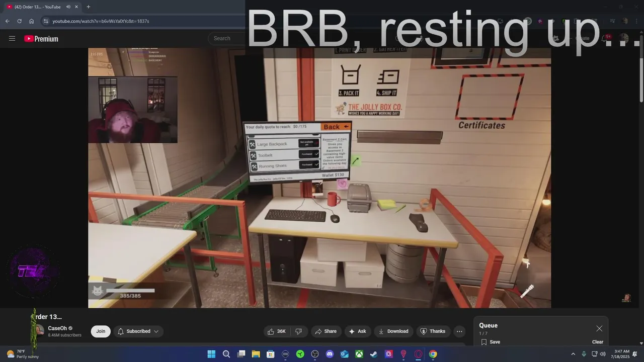Go to YouTube Premium home logo
Viewport: 644px width, 362px height.
(x=41, y=39)
